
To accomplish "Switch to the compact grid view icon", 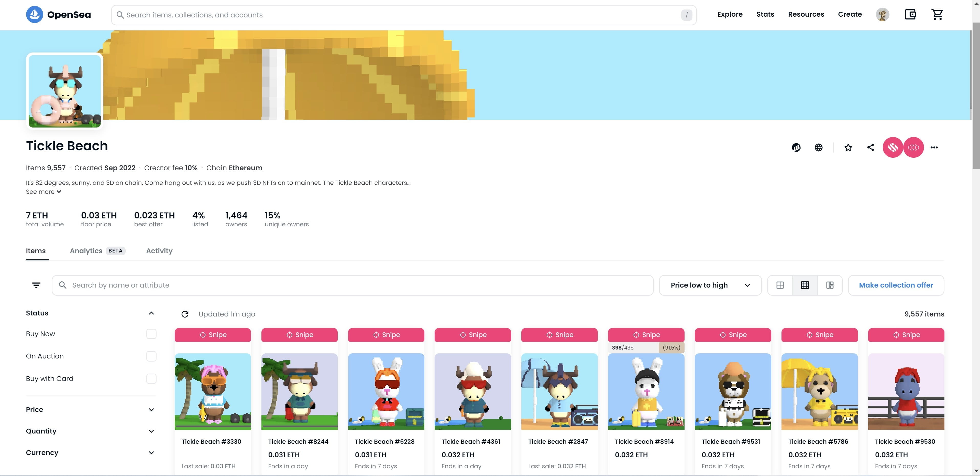I will tap(805, 285).
